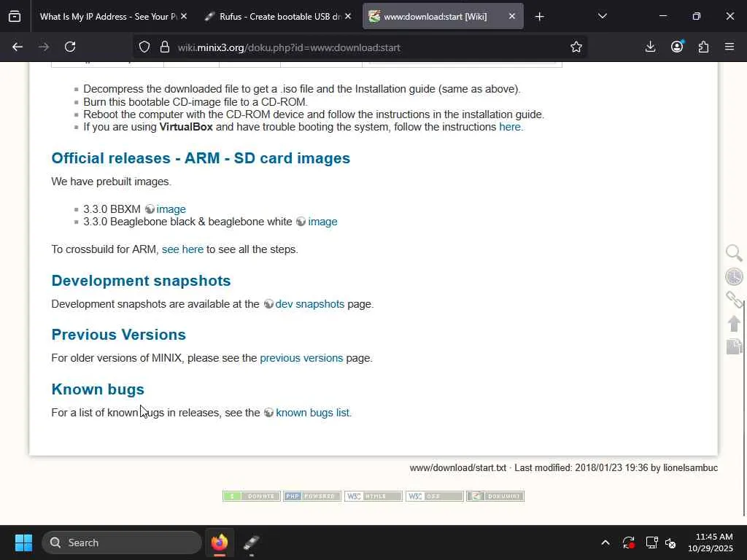Switch to What Is My IP Address tab

[108, 17]
